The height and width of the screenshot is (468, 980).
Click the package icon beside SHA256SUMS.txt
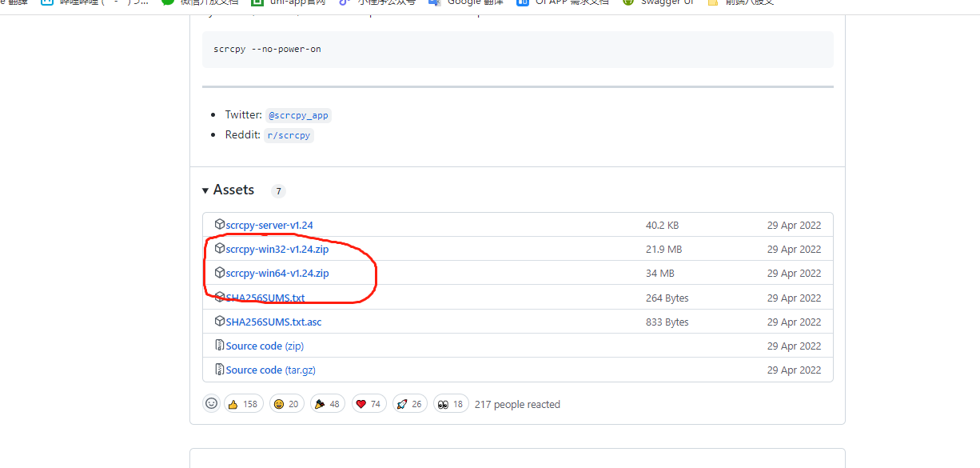click(x=220, y=297)
